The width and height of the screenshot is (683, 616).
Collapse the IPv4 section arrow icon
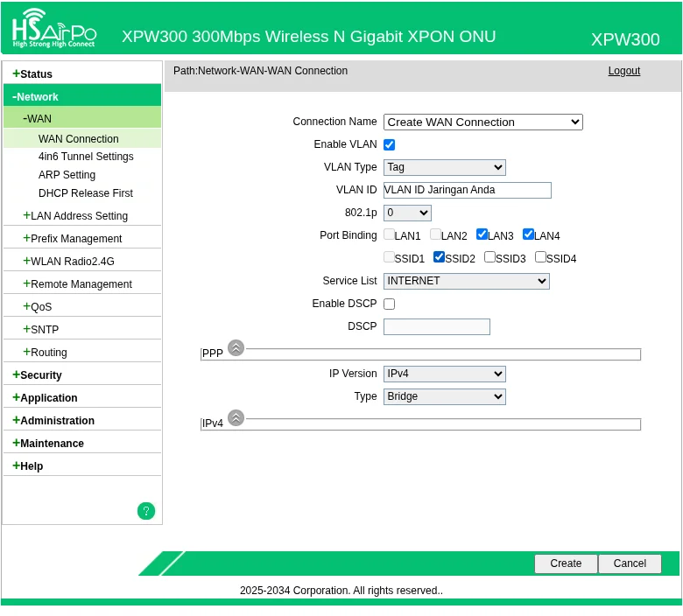(236, 418)
